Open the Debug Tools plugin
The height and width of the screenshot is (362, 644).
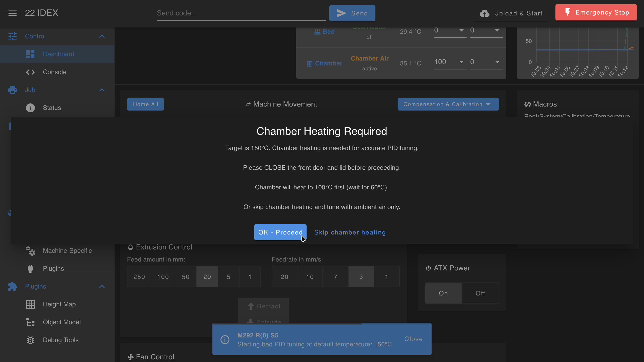tap(57, 340)
